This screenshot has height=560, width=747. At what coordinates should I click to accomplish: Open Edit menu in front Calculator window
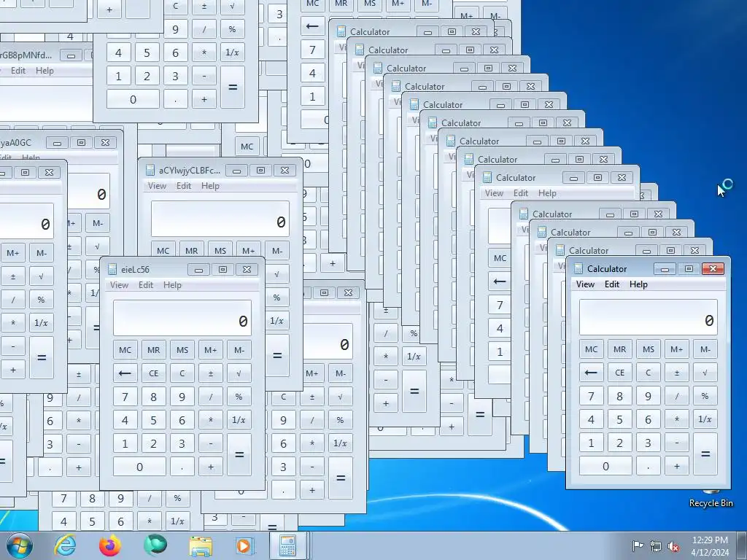[x=612, y=284]
